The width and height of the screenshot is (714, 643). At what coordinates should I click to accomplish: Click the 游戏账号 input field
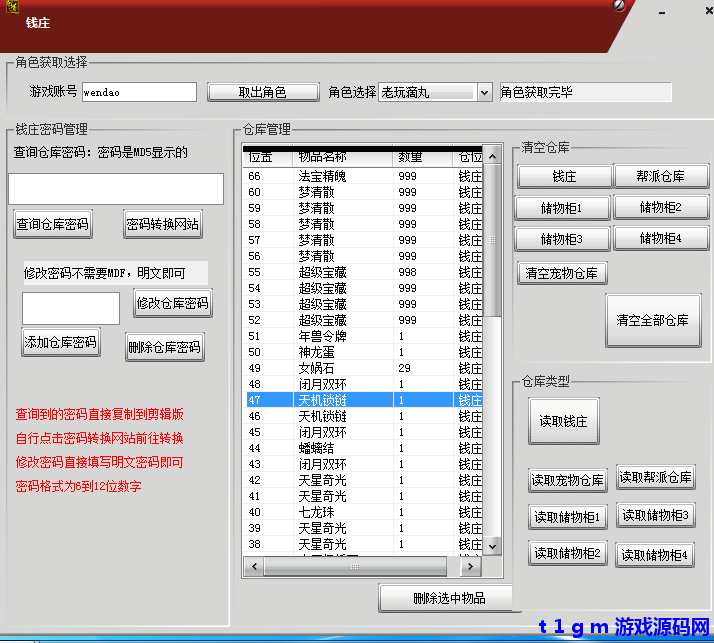click(139, 92)
